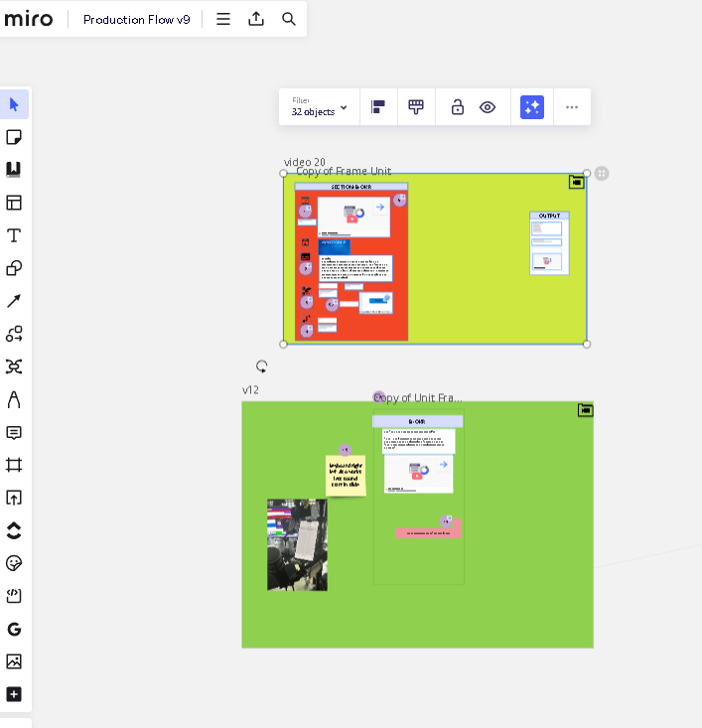Select the photo image in v12 frame
Viewport: 702px width, 728px height.
pos(297,544)
